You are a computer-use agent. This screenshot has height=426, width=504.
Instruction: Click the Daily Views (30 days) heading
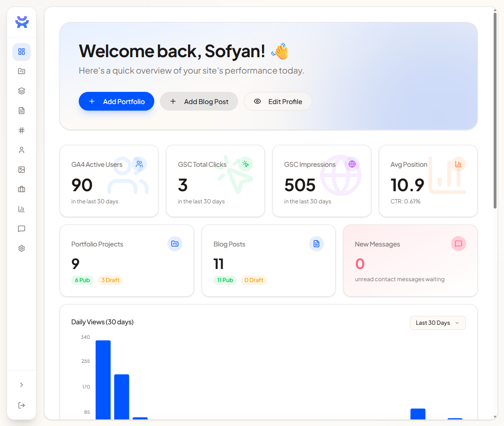pos(102,322)
